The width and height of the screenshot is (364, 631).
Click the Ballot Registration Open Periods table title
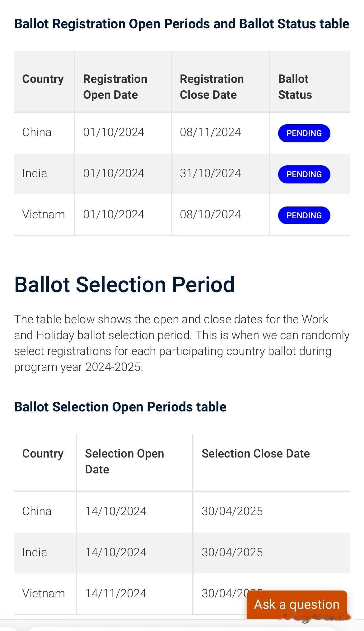point(182,24)
